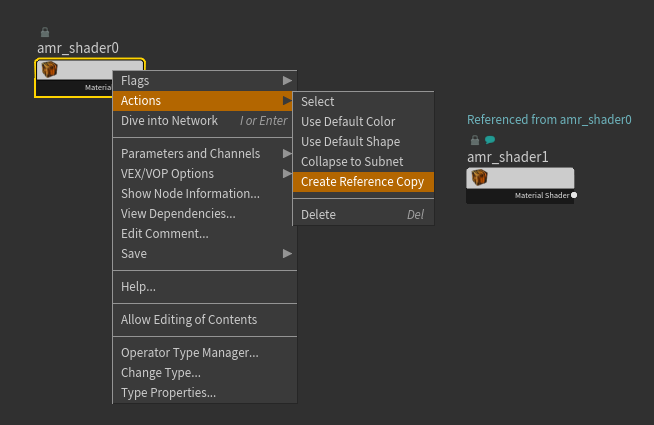The width and height of the screenshot is (654, 425).
Task: Click the output connector dot on amr_shader1
Action: pos(574,195)
